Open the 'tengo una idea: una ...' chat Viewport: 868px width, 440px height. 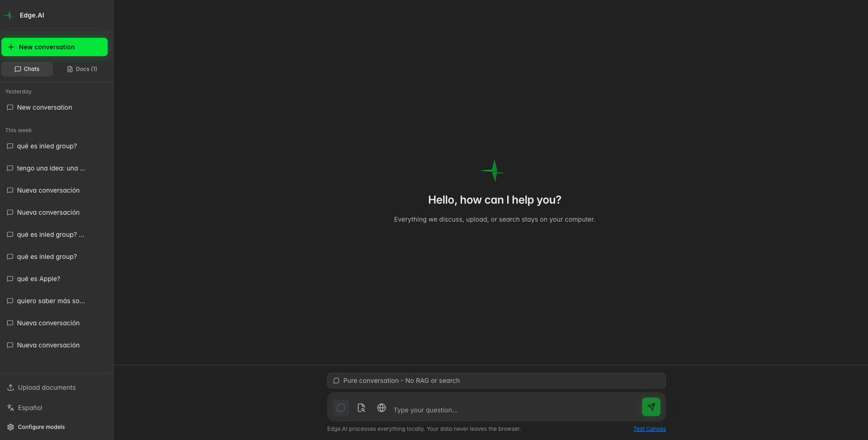51,168
